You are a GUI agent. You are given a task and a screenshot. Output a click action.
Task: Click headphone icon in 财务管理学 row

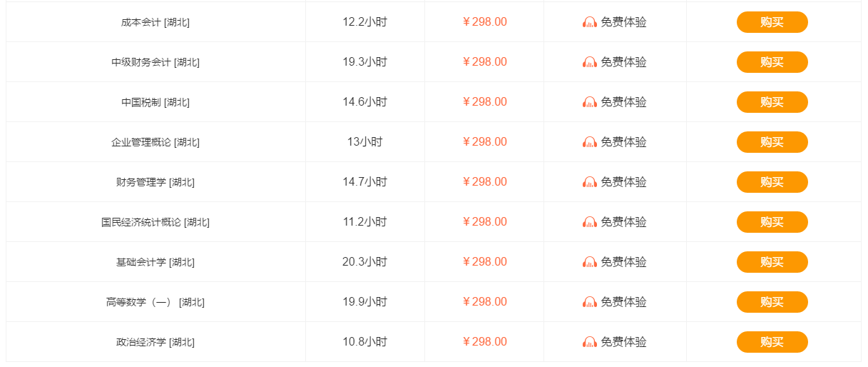click(x=590, y=182)
